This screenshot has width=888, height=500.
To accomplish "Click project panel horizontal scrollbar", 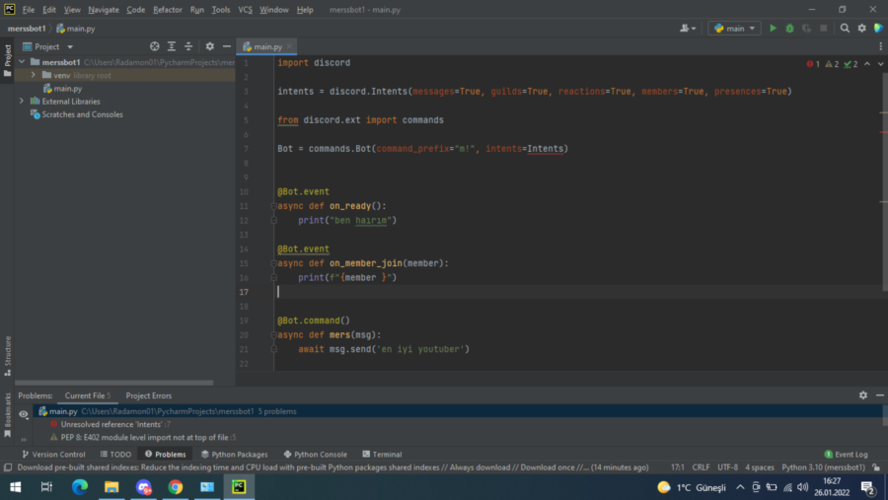I will [114, 383].
